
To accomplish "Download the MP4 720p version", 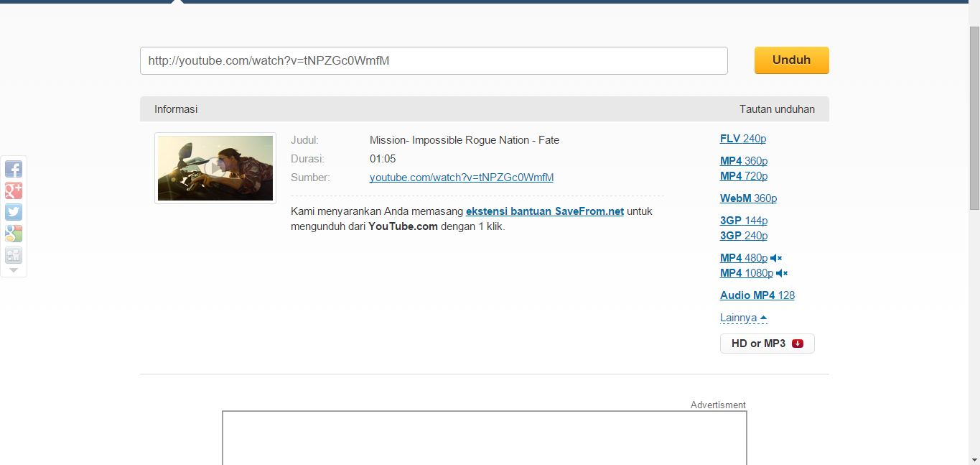I will click(744, 176).
